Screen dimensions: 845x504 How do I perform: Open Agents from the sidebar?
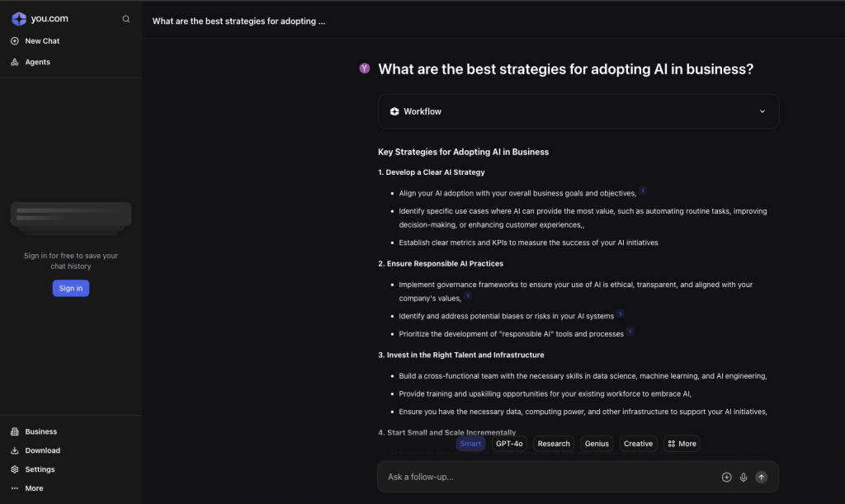tap(37, 62)
